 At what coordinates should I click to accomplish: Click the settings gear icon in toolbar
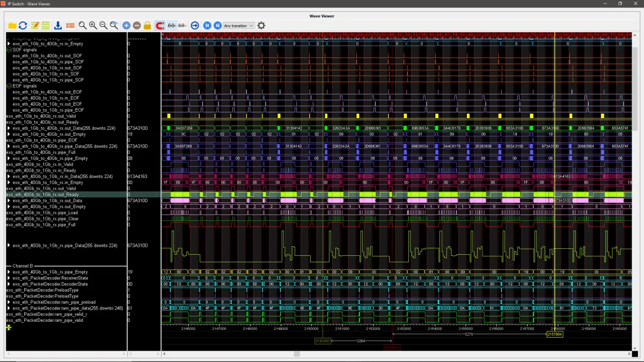(261, 25)
